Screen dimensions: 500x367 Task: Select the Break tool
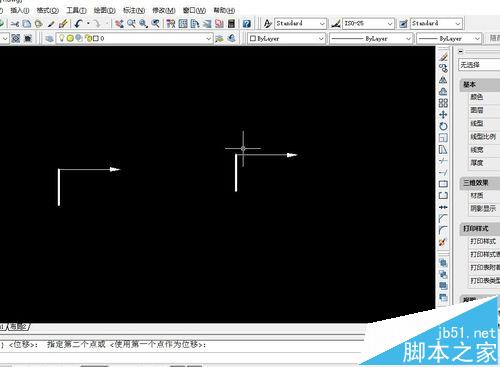(443, 196)
